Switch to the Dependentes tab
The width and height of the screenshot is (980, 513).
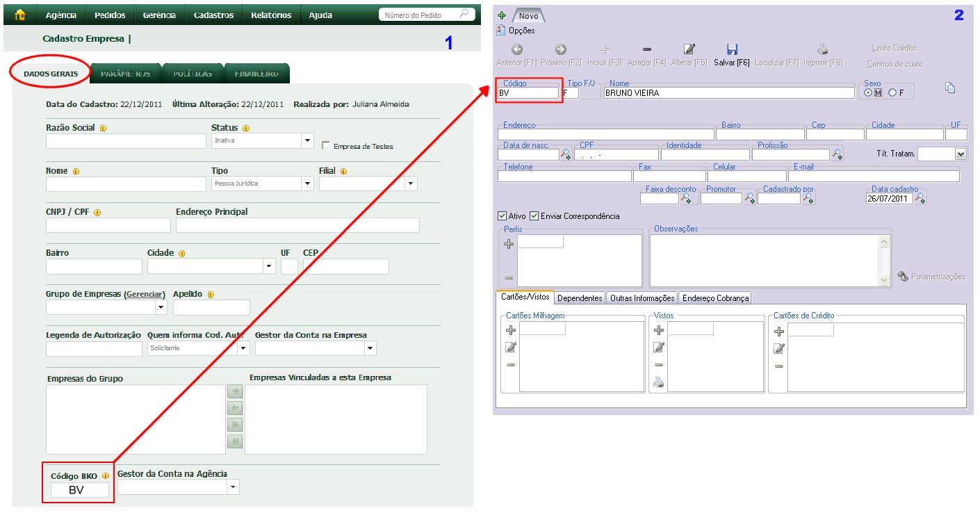pyautogui.click(x=580, y=298)
